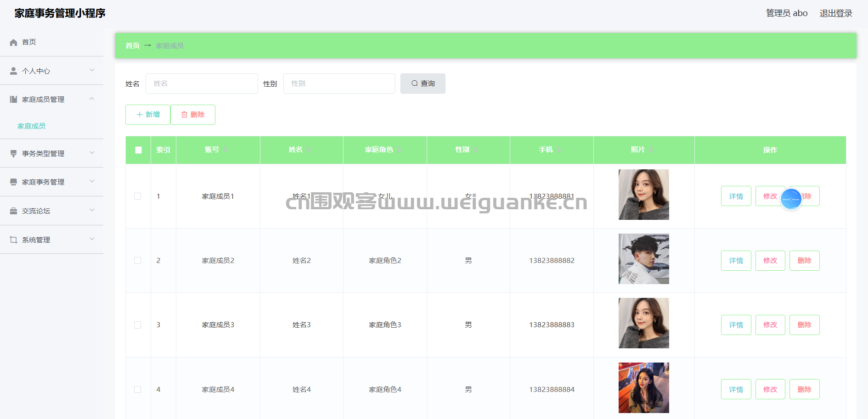Check the checkbox for row 家庭成员4
The width and height of the screenshot is (868, 419).
tap(138, 389)
